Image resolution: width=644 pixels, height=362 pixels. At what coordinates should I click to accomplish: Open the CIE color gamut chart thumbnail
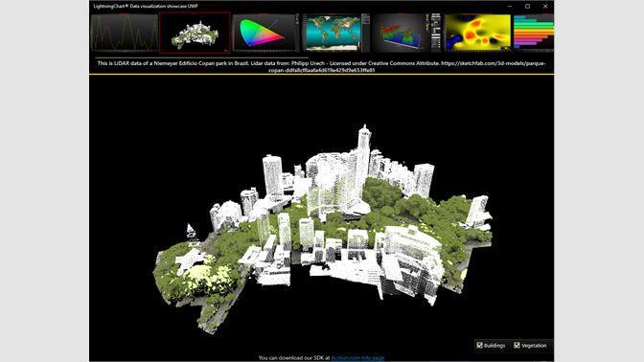(266, 33)
